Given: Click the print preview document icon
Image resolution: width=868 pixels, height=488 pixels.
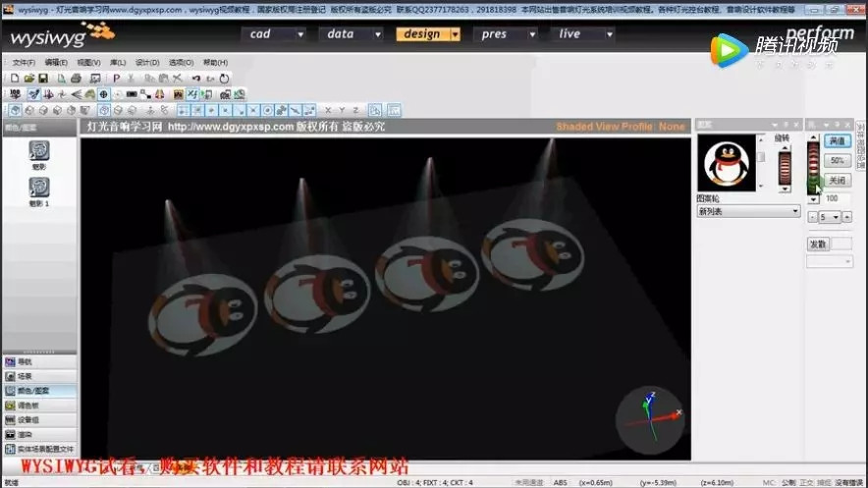Looking at the screenshot, I should coord(61,78).
